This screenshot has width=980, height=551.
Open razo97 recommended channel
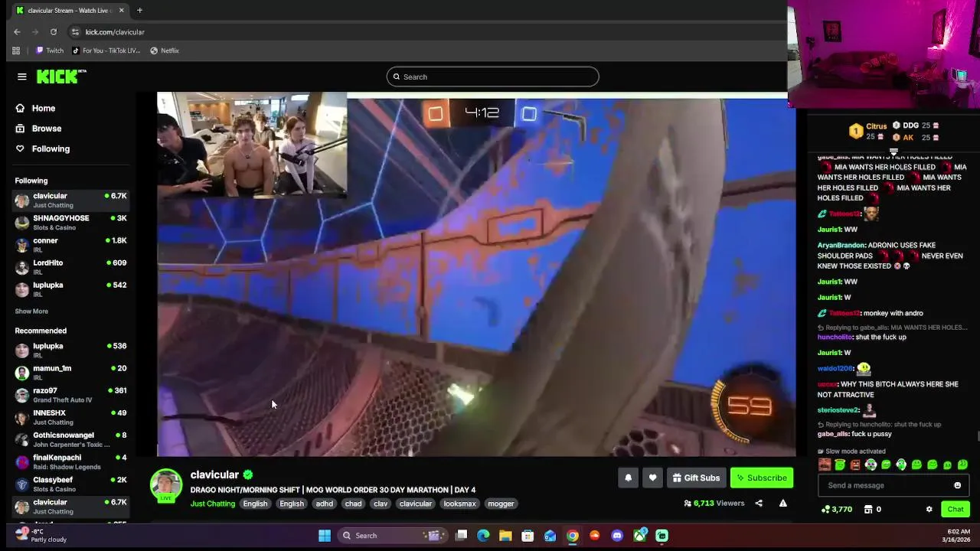tap(70, 395)
